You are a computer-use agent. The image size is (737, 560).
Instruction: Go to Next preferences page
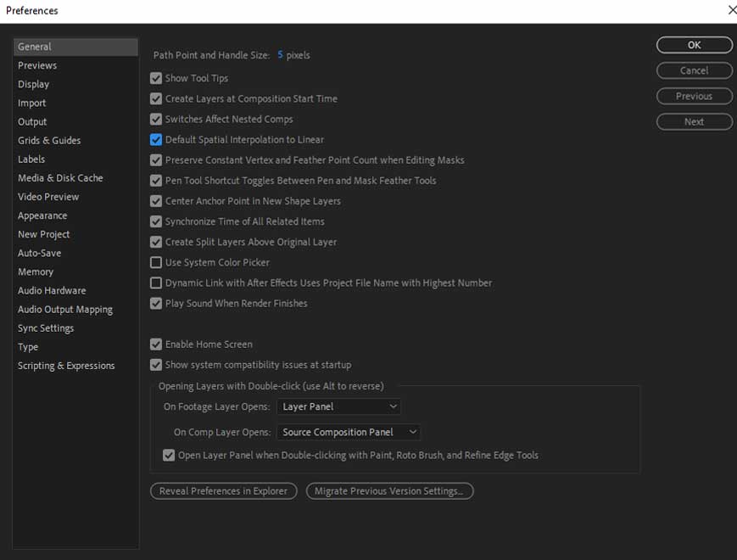click(x=694, y=122)
